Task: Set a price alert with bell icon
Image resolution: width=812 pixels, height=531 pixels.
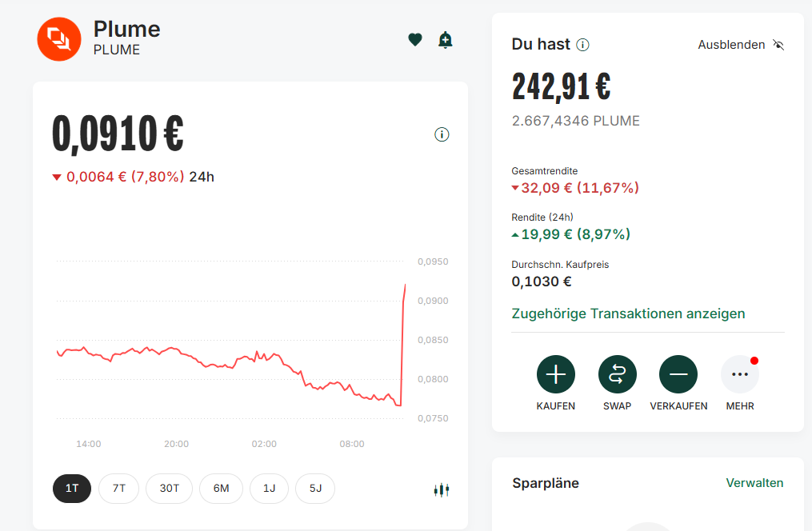Action: pyautogui.click(x=446, y=39)
